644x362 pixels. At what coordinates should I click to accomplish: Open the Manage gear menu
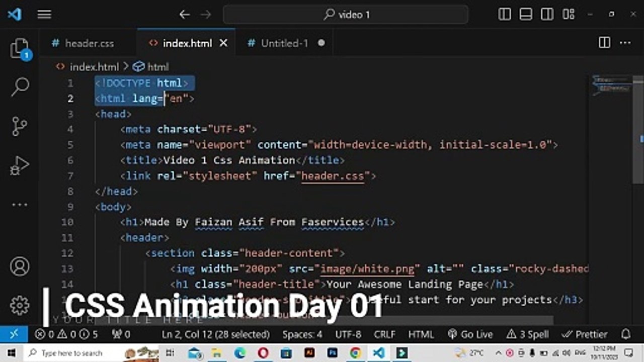(20, 305)
